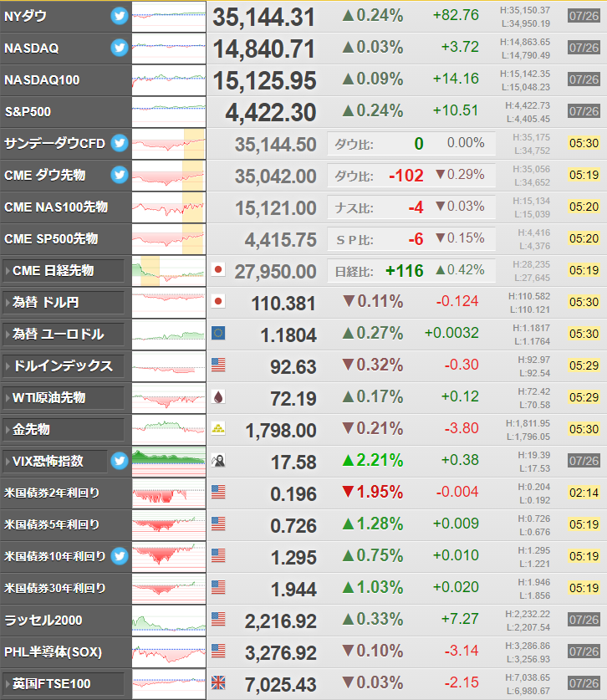Click the Twitter icon next to VIX恐怖指数

coord(120,461)
